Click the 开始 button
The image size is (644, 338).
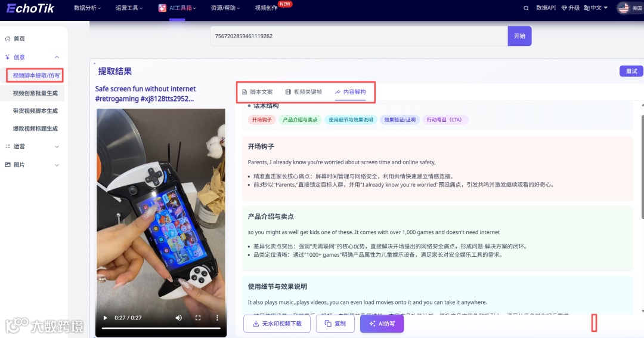pos(519,36)
